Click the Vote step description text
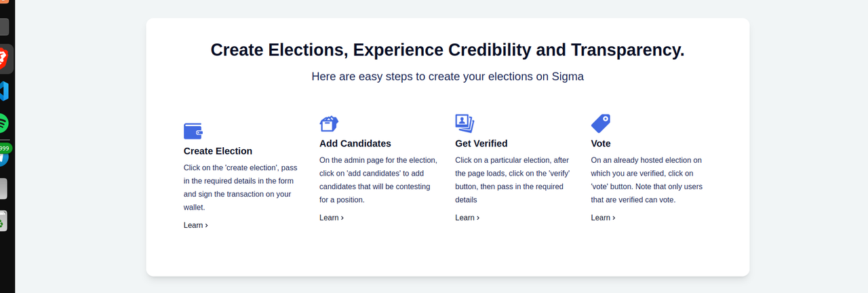Viewport: 868px width, 293px height. (x=647, y=180)
